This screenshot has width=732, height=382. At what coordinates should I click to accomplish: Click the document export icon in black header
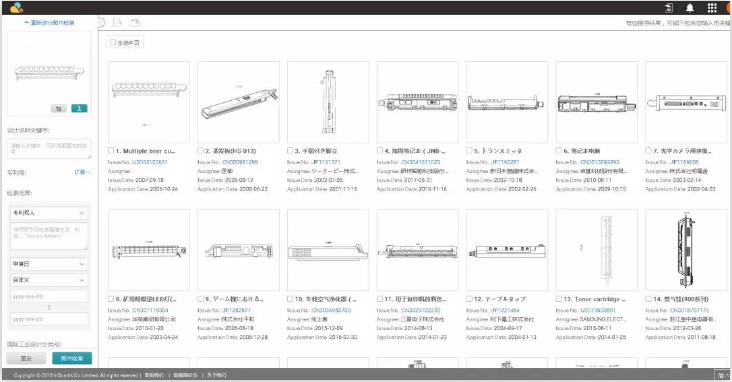point(669,7)
